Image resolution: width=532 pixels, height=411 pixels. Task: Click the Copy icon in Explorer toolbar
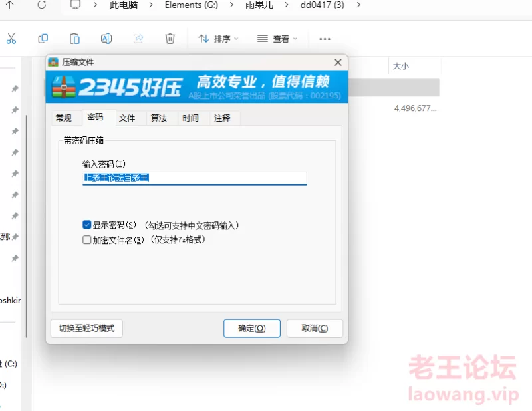(x=43, y=39)
